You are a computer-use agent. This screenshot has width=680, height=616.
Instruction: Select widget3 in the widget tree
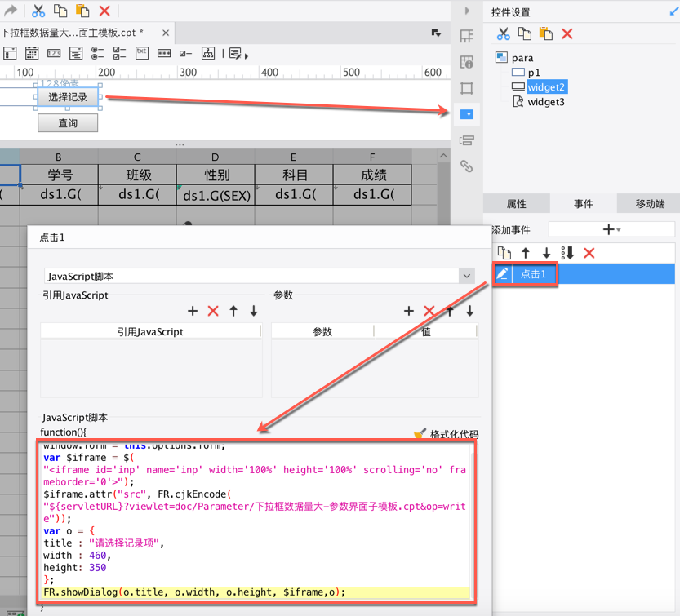(545, 102)
